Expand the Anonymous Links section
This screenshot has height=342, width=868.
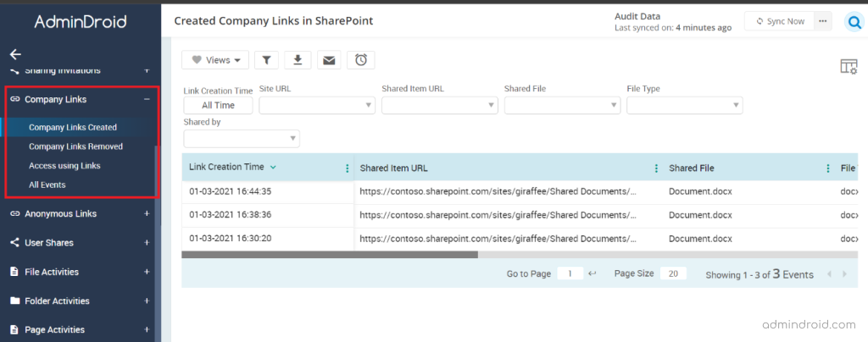coord(147,214)
